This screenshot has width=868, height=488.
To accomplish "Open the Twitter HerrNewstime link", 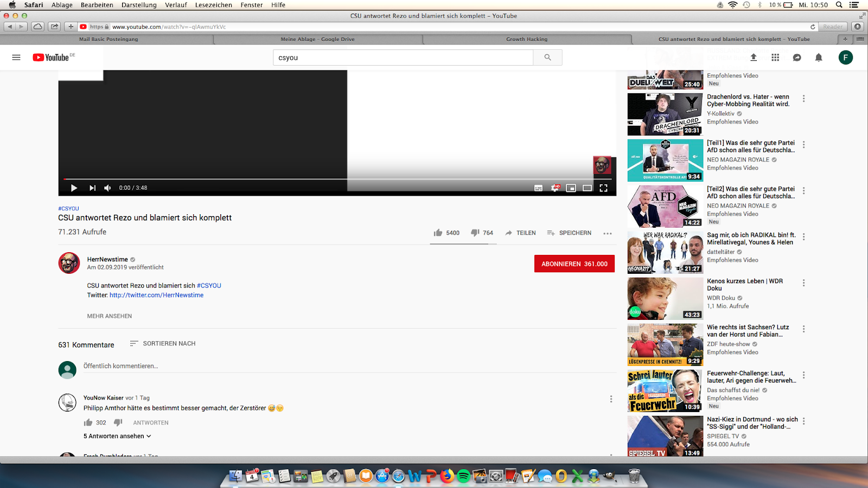I will coord(156,295).
